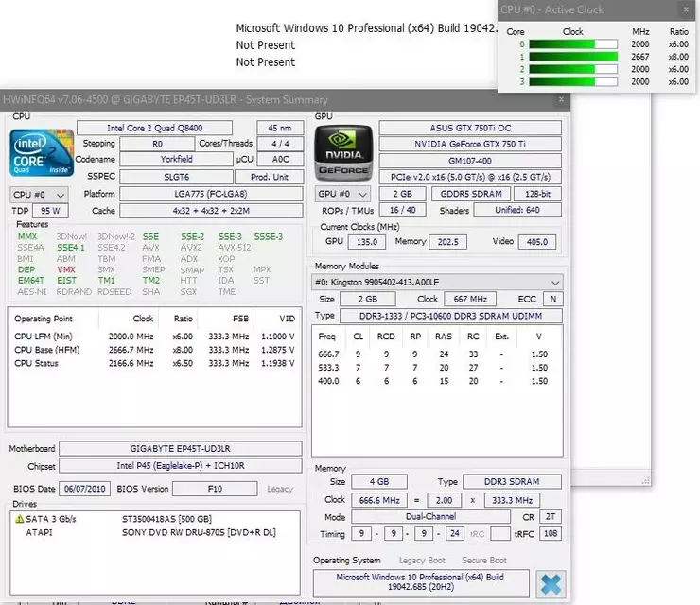Click the DDR3-1333 memory type field
The height and width of the screenshot is (605, 700).
(450, 316)
